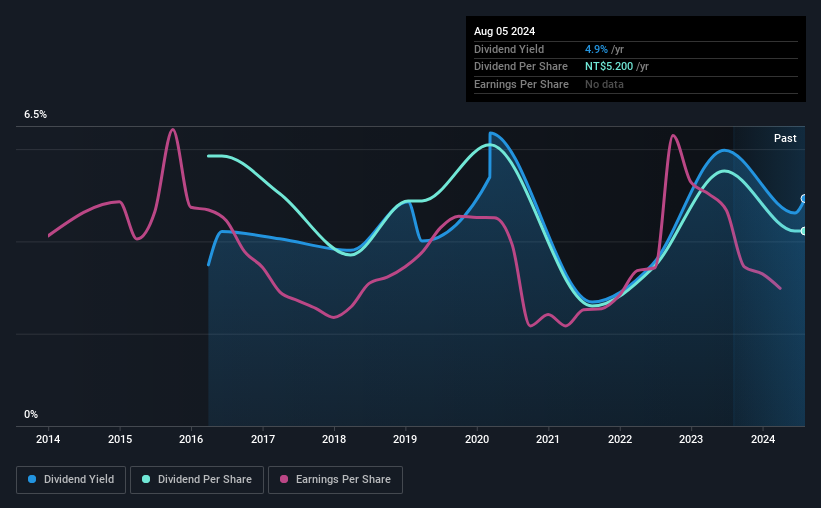Click the 6.5% y-axis label
821x508 pixels.
click(36, 115)
